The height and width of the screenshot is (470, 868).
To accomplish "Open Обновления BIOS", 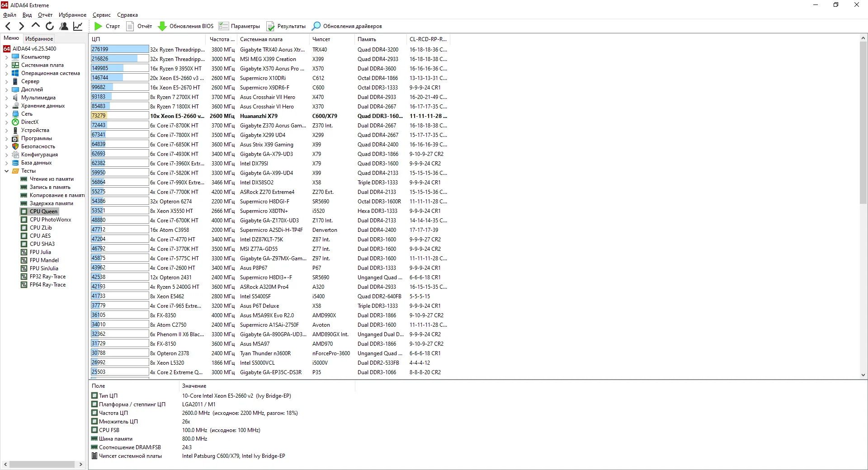I will 186,26.
